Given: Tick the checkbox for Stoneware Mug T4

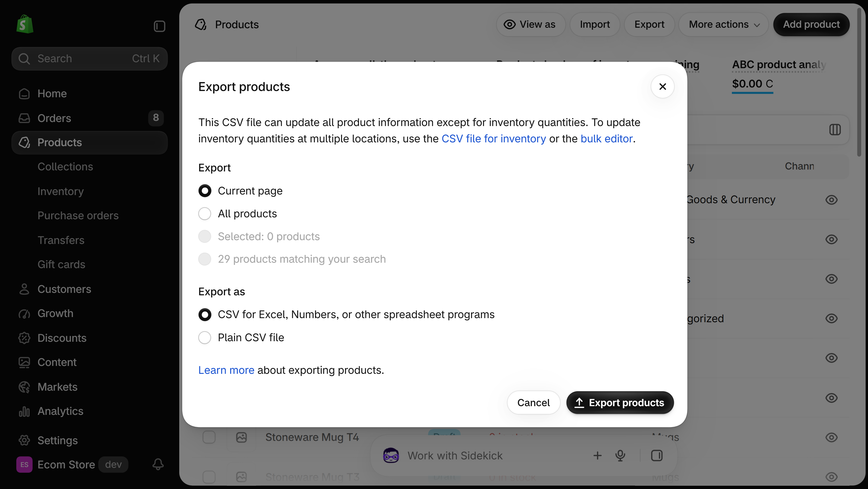Looking at the screenshot, I should point(209,437).
